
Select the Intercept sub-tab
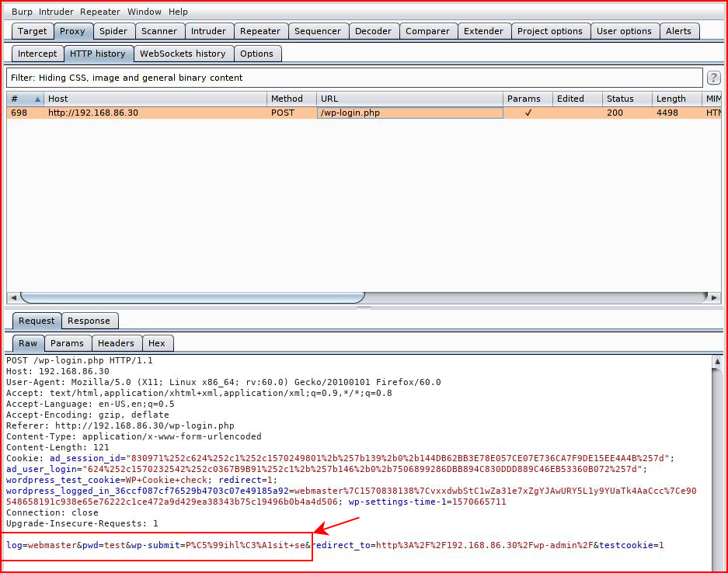tap(37, 54)
